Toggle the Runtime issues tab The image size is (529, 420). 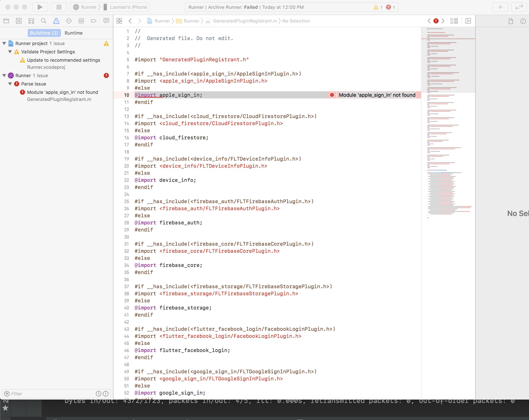point(74,33)
